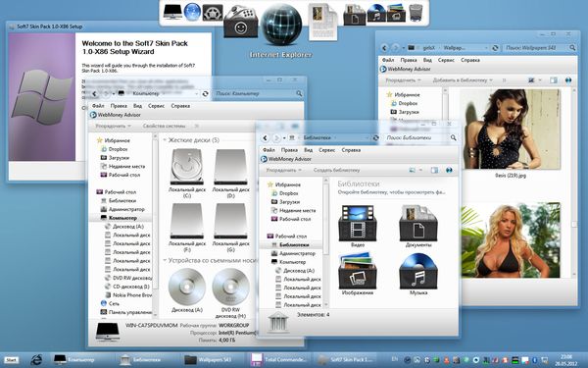Select Избранное in Wallpapers window sidebar
This screenshot has height=368, width=588.
tap(403, 95)
